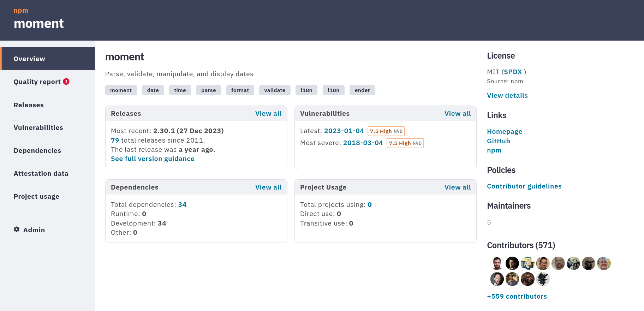Open the avatar of man wearing a cap
The height and width of the screenshot is (311, 644).
589,263
